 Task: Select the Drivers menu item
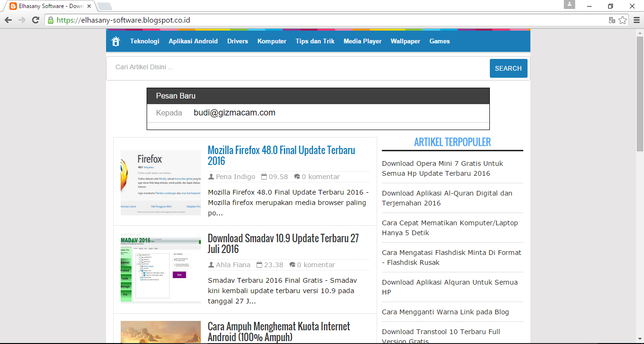point(238,41)
